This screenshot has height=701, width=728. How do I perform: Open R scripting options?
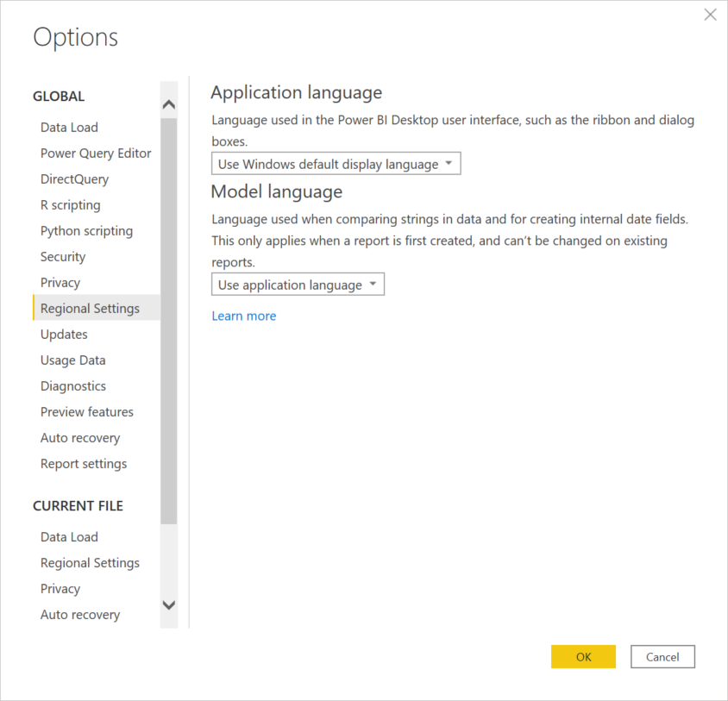point(70,204)
